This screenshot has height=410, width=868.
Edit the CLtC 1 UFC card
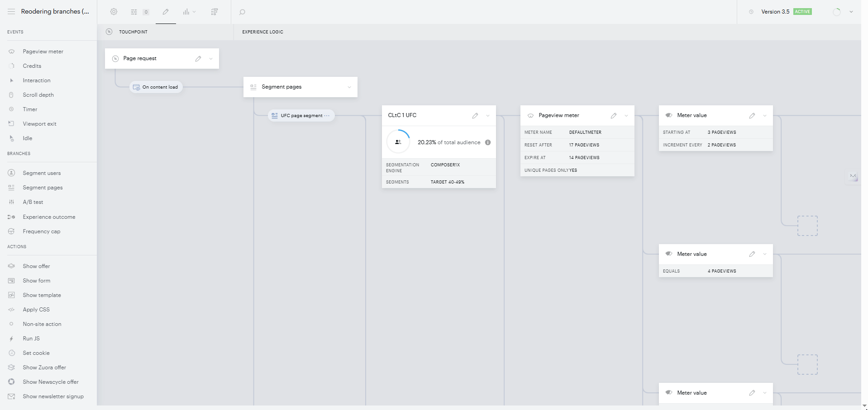tap(475, 116)
